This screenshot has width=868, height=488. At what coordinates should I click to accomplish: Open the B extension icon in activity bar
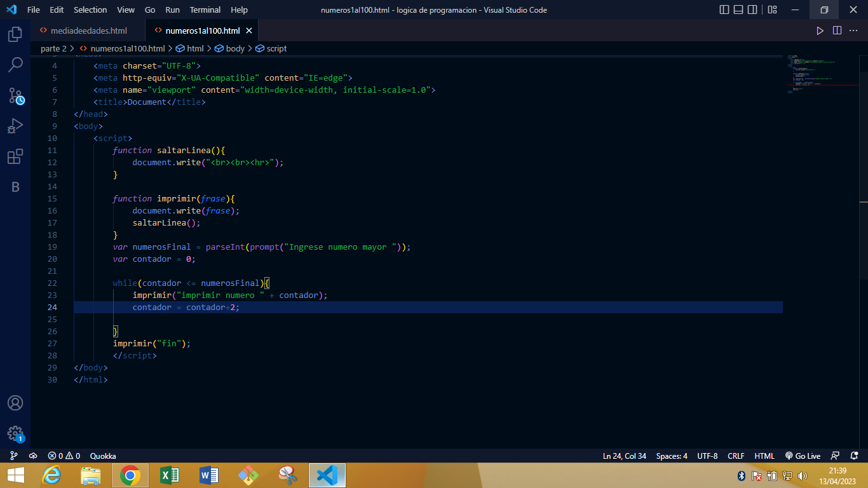(x=15, y=187)
